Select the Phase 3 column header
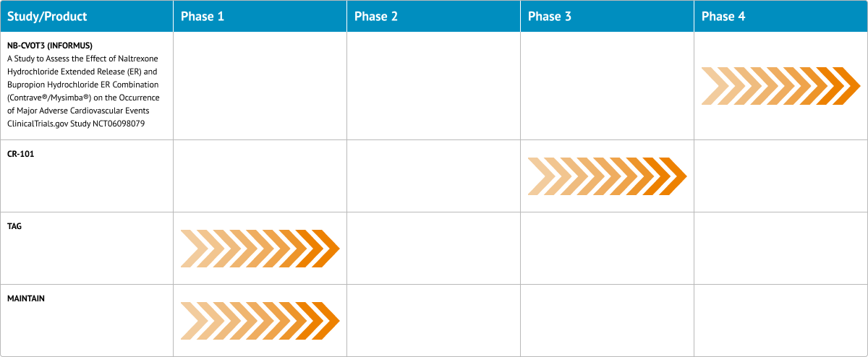This screenshot has width=868, height=357. click(549, 16)
